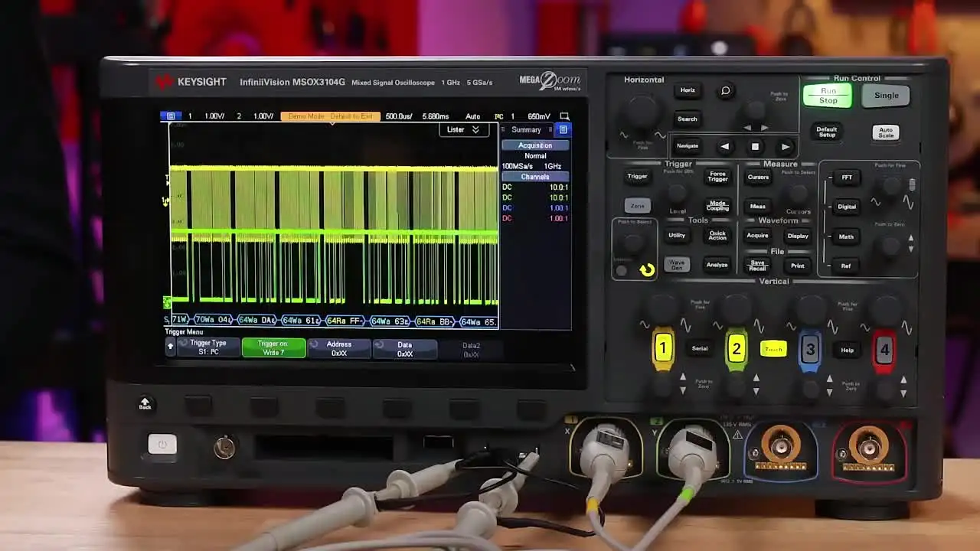The image size is (980, 551).
Task: Tap the Back key below the screen
Action: (x=145, y=403)
